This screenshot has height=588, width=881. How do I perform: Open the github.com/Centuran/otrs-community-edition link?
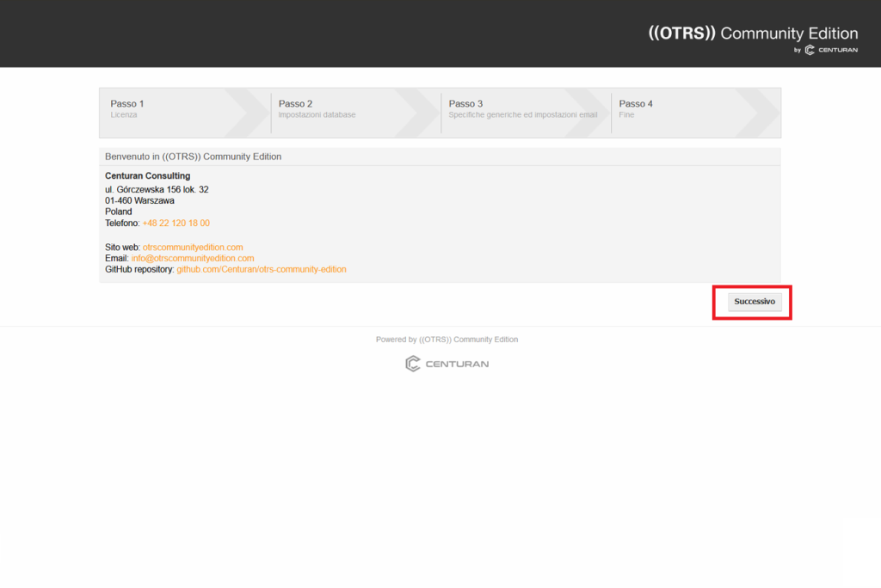[262, 270]
